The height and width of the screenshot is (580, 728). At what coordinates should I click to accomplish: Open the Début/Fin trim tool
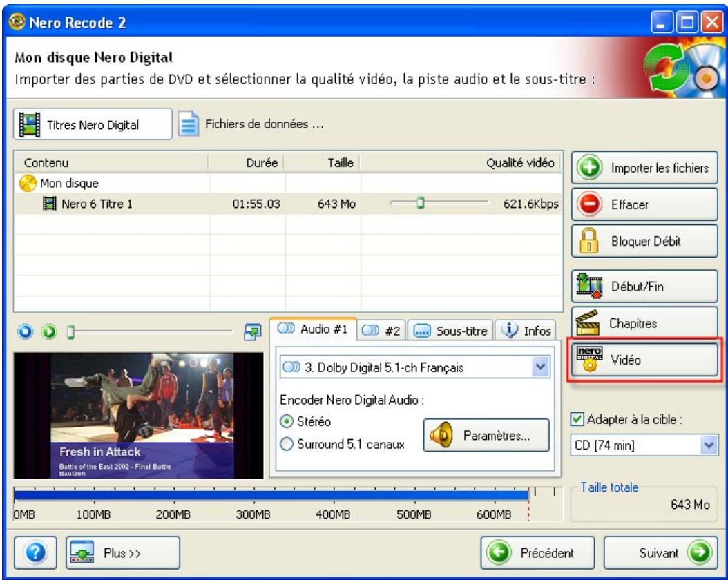tap(644, 287)
